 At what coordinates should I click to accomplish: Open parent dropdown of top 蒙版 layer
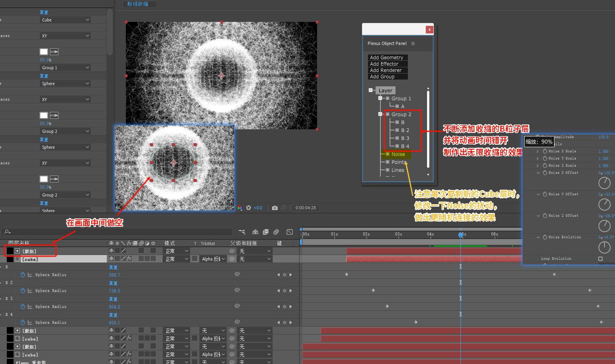click(255, 251)
